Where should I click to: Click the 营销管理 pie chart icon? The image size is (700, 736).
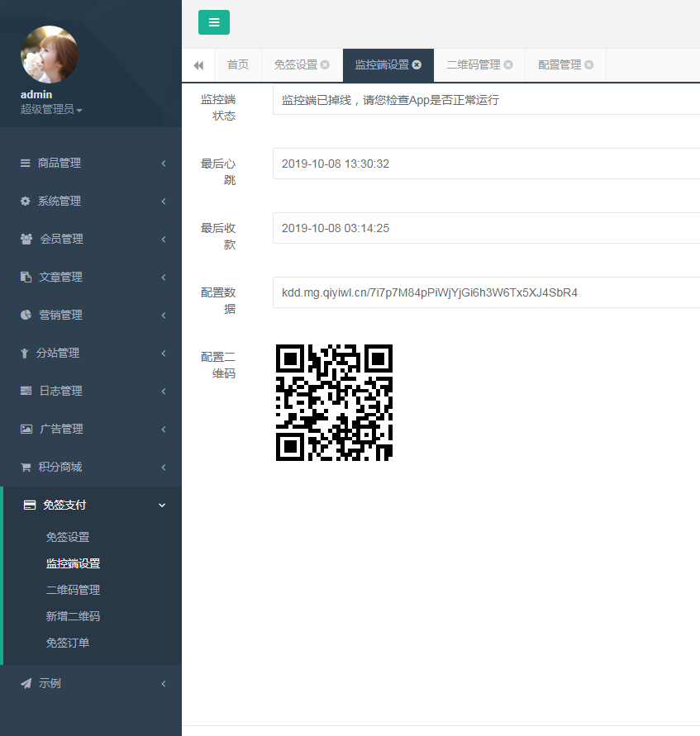(x=26, y=315)
